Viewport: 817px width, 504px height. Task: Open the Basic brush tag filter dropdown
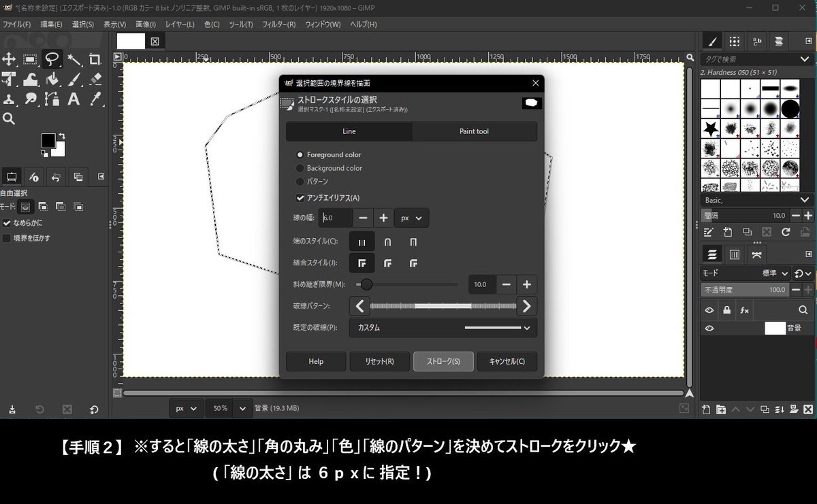pos(756,200)
